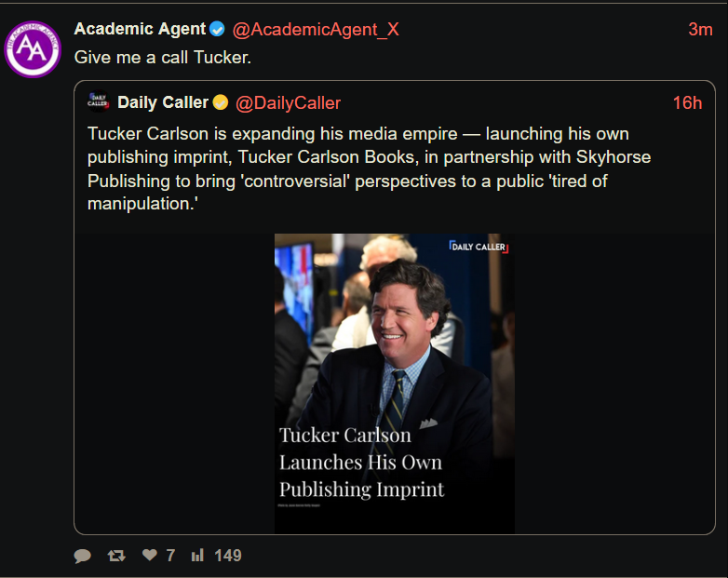This screenshot has height=578, width=728.
Task: Click Academic Agent blue verified badge
Action: pyautogui.click(x=217, y=29)
